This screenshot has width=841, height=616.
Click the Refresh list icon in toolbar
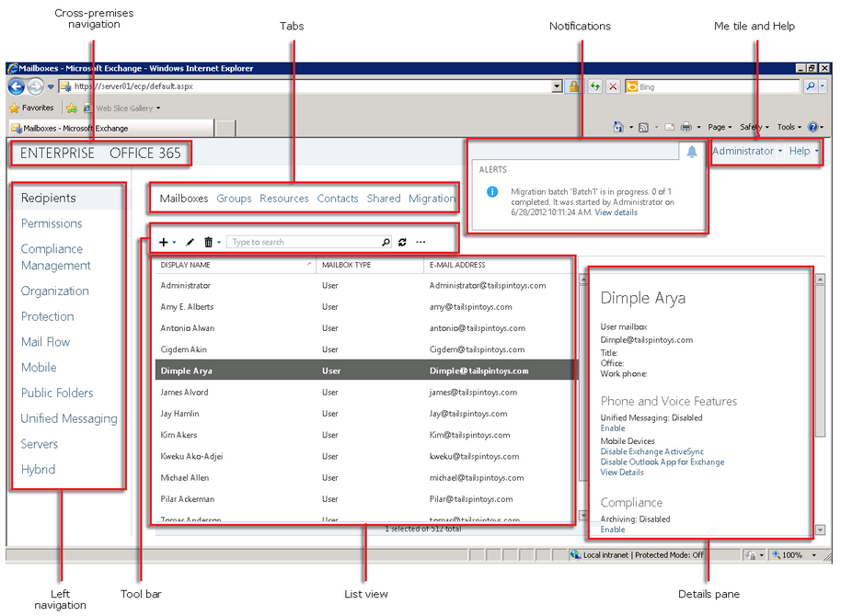coord(402,243)
